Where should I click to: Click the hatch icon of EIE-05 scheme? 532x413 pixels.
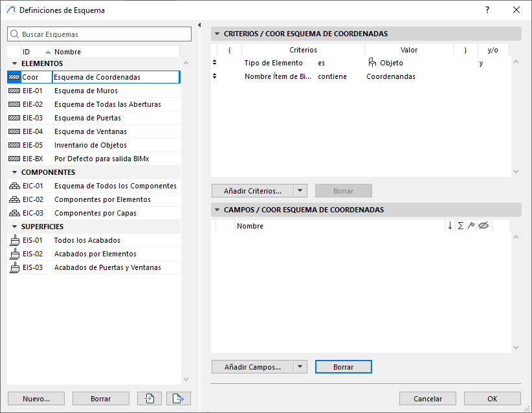14,145
